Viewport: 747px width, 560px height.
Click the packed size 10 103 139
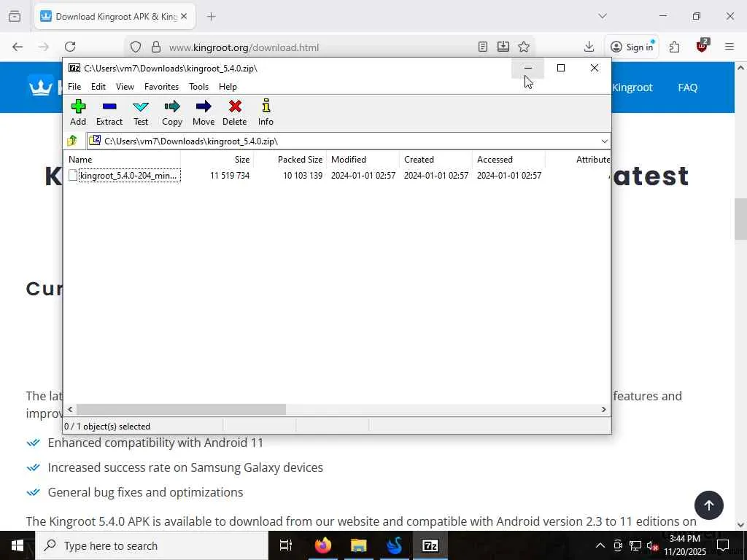303,175
